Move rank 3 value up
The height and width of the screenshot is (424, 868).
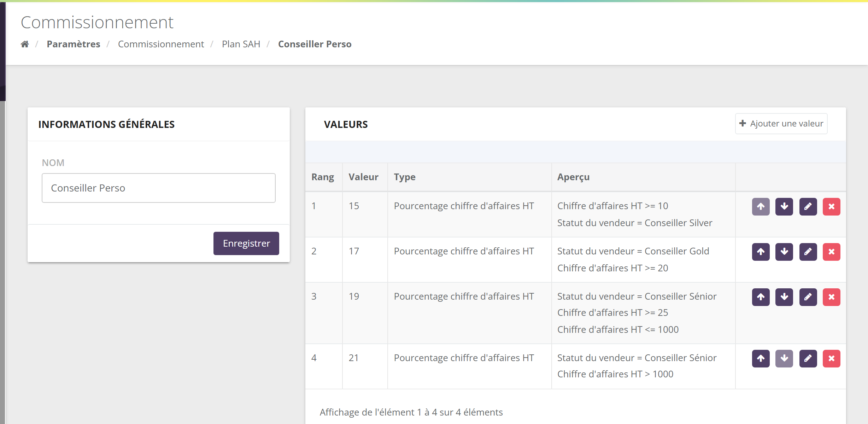pos(761,297)
